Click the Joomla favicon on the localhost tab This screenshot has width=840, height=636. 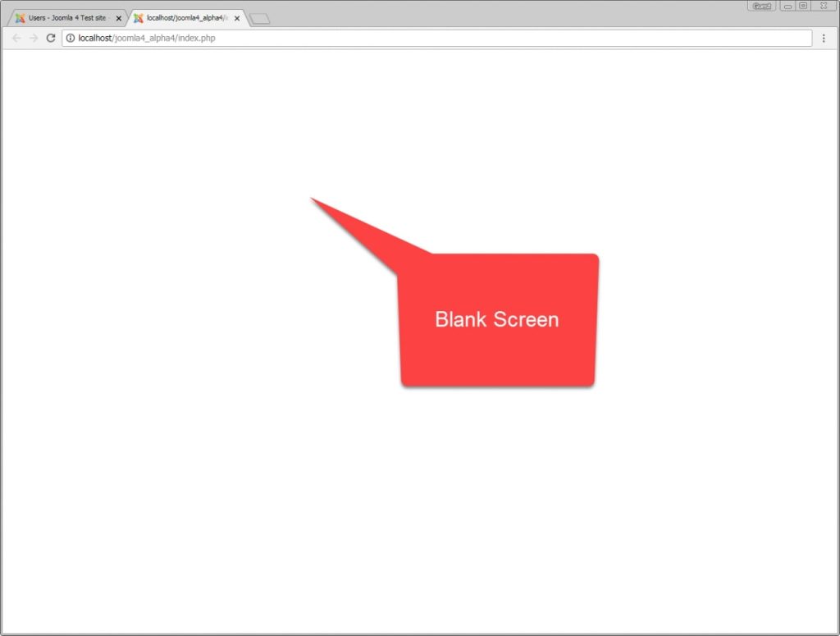(138, 18)
